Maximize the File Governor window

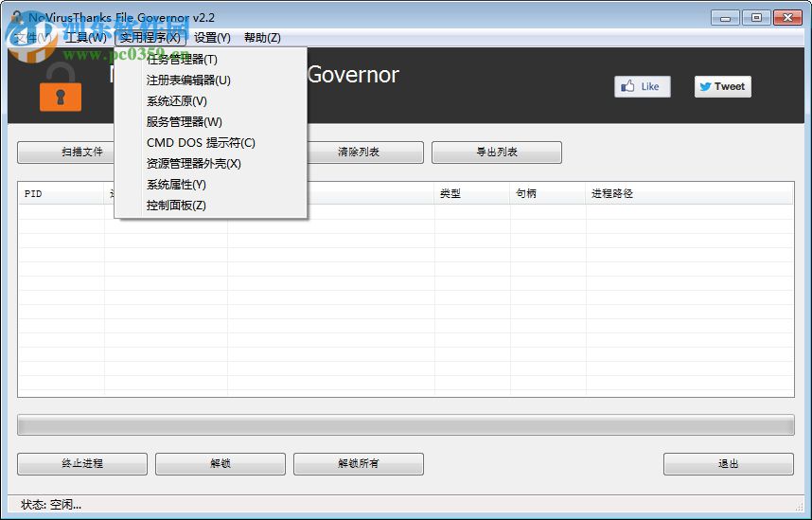tap(756, 18)
